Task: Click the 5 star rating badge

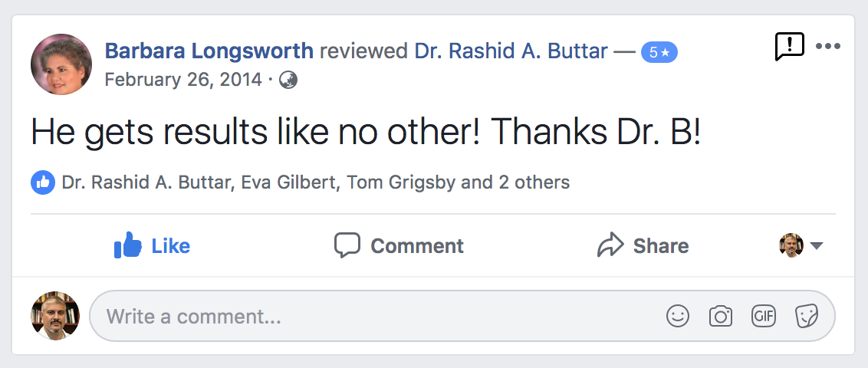Action: click(x=659, y=53)
